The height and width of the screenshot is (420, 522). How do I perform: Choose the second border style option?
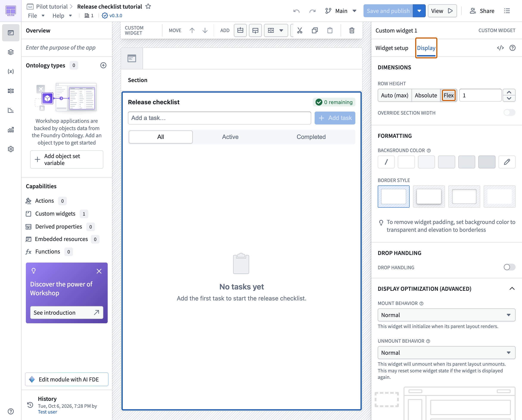(x=429, y=196)
